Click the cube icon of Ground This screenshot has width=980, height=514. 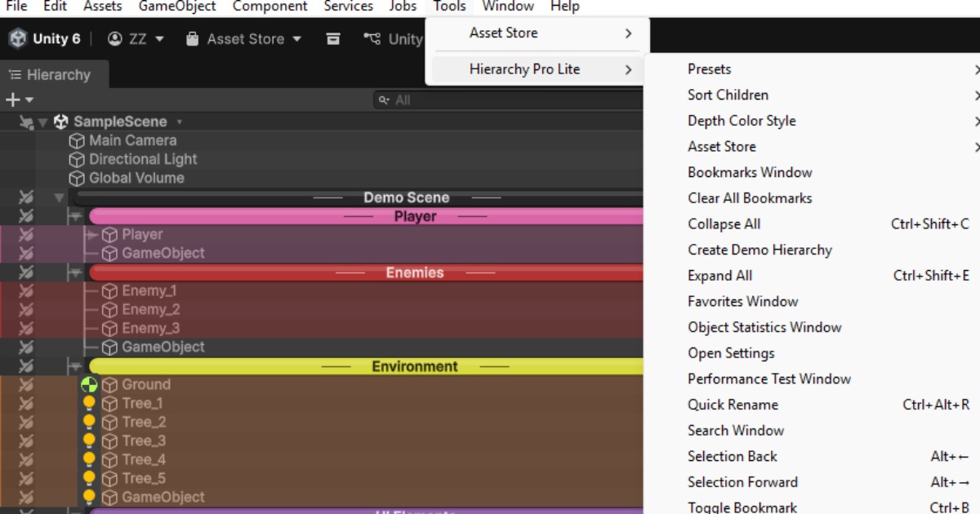[109, 384]
